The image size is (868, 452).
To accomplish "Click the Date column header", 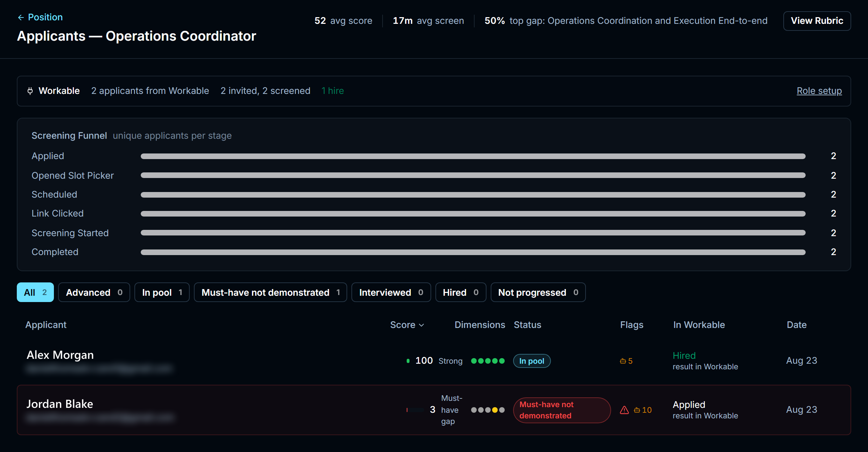I will coord(797,325).
